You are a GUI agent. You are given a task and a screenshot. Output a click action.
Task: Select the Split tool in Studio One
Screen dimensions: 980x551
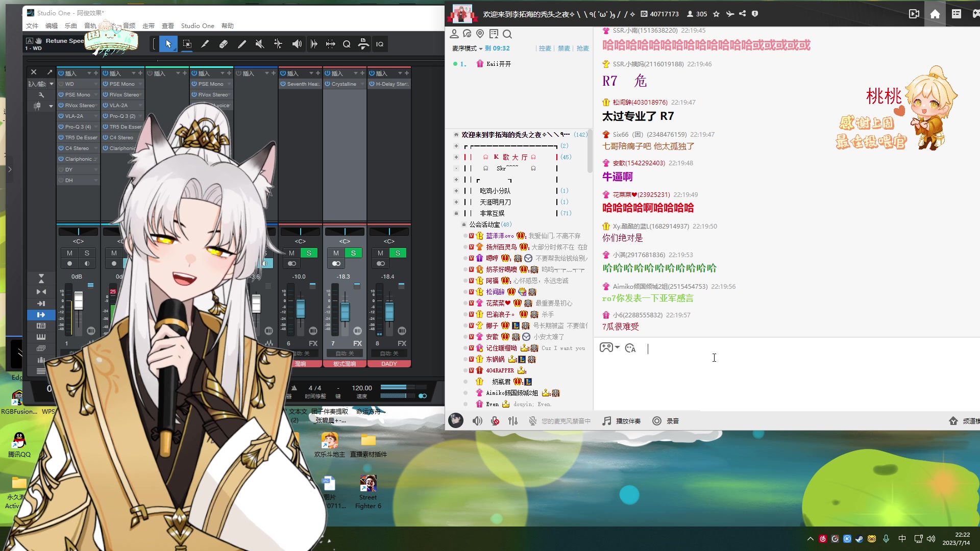(x=205, y=44)
